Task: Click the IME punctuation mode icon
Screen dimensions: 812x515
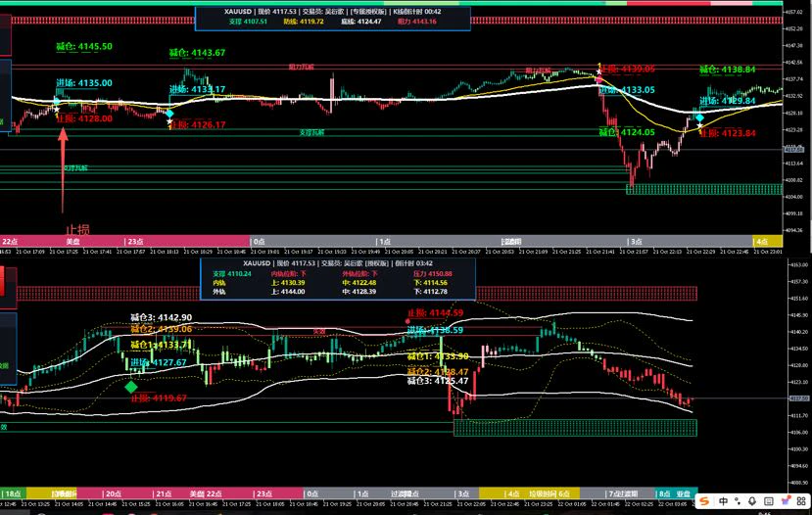Action: coord(738,501)
